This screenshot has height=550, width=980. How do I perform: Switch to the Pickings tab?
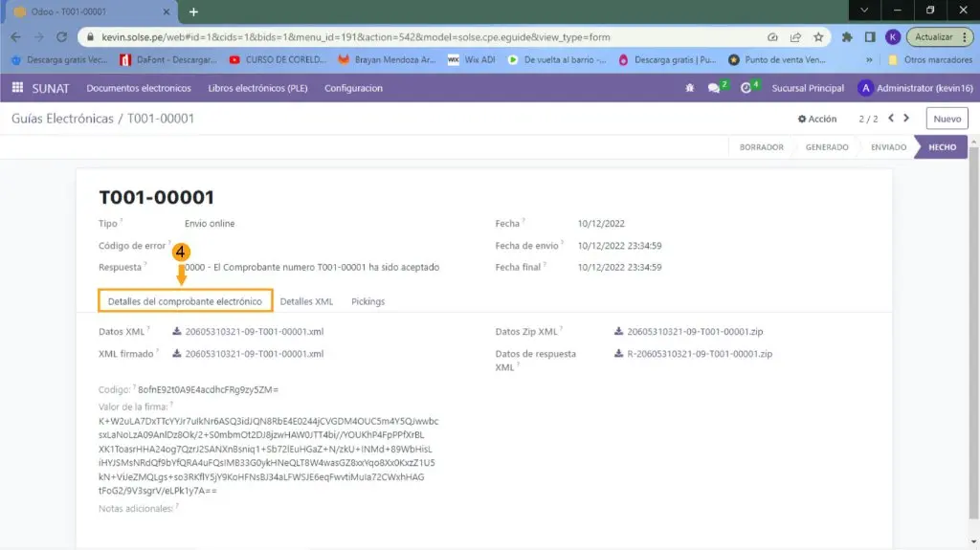coord(367,301)
